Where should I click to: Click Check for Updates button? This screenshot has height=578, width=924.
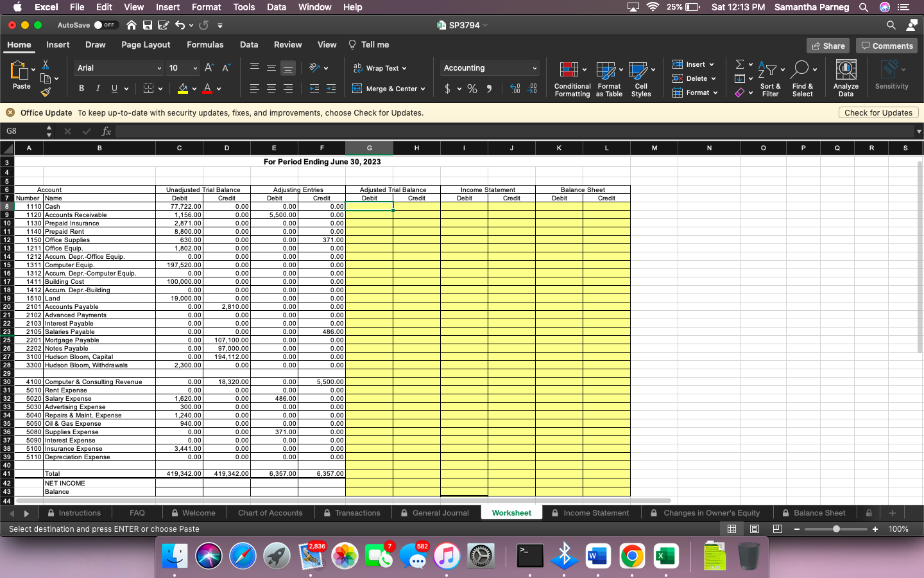(x=878, y=112)
